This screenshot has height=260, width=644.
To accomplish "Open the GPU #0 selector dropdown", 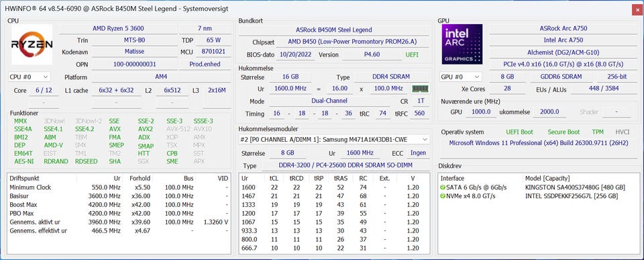I will click(x=461, y=77).
